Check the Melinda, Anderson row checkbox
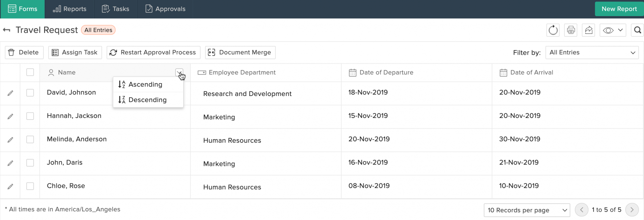The image size is (644, 220). (x=30, y=139)
